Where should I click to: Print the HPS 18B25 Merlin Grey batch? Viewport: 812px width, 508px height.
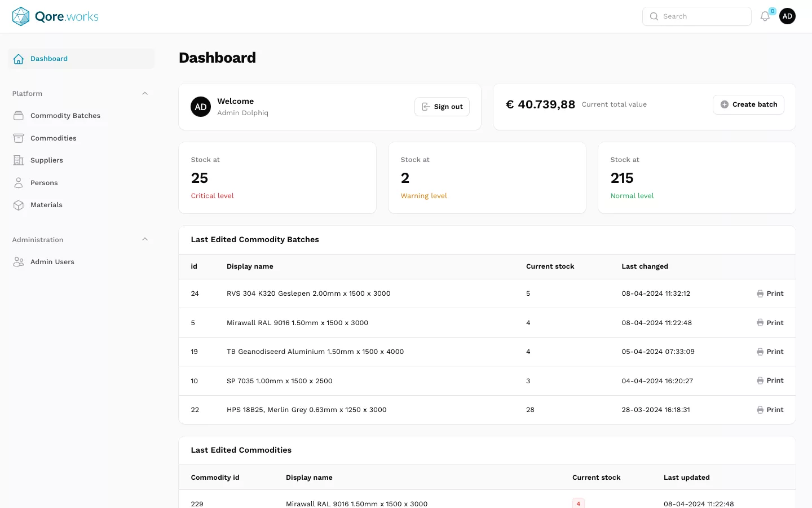pyautogui.click(x=770, y=410)
